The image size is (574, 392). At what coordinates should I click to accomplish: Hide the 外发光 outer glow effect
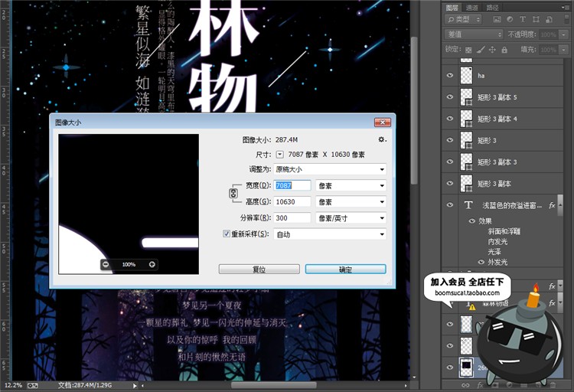(481, 262)
